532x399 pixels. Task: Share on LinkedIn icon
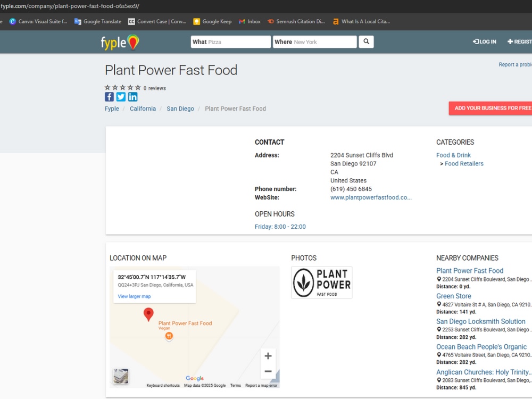tap(132, 97)
